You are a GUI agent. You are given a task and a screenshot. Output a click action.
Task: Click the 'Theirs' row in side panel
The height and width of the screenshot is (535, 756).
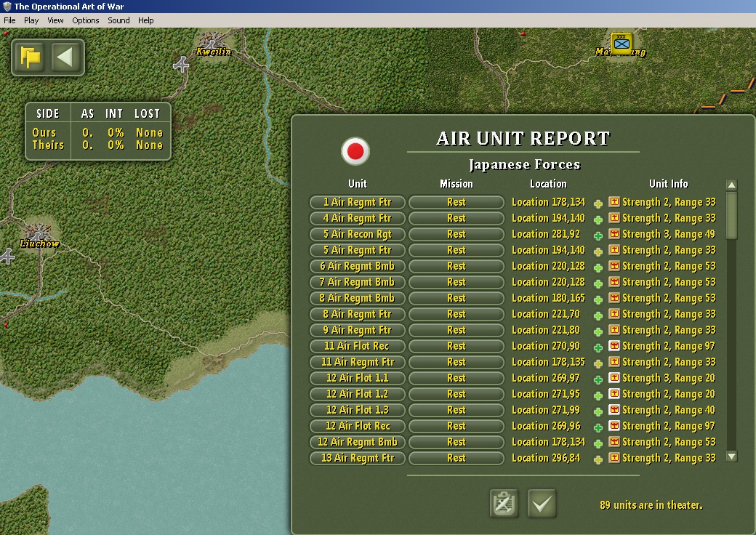97,145
